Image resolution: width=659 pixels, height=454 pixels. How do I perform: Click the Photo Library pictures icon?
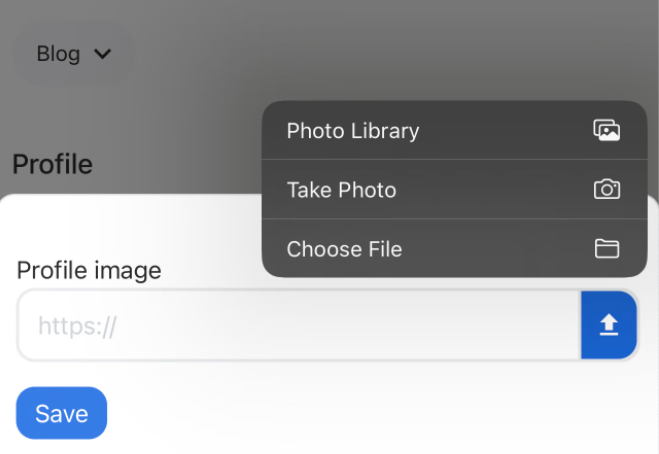pos(606,130)
